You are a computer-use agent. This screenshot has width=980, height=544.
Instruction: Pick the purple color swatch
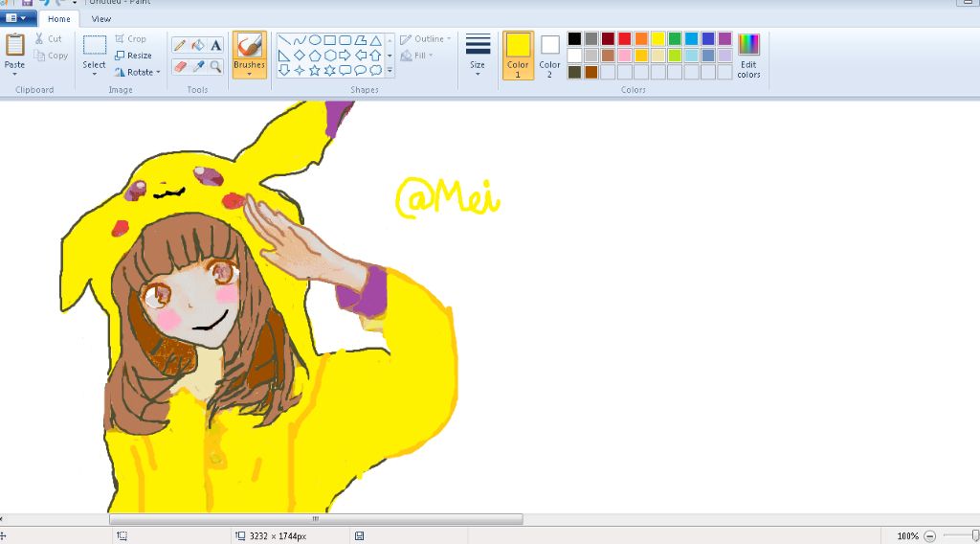click(724, 38)
